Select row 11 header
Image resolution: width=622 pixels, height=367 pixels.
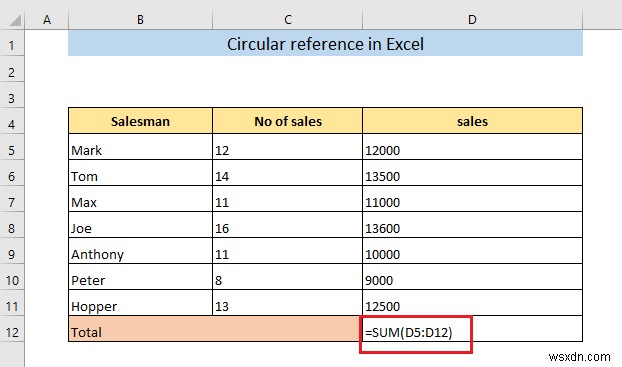point(12,303)
